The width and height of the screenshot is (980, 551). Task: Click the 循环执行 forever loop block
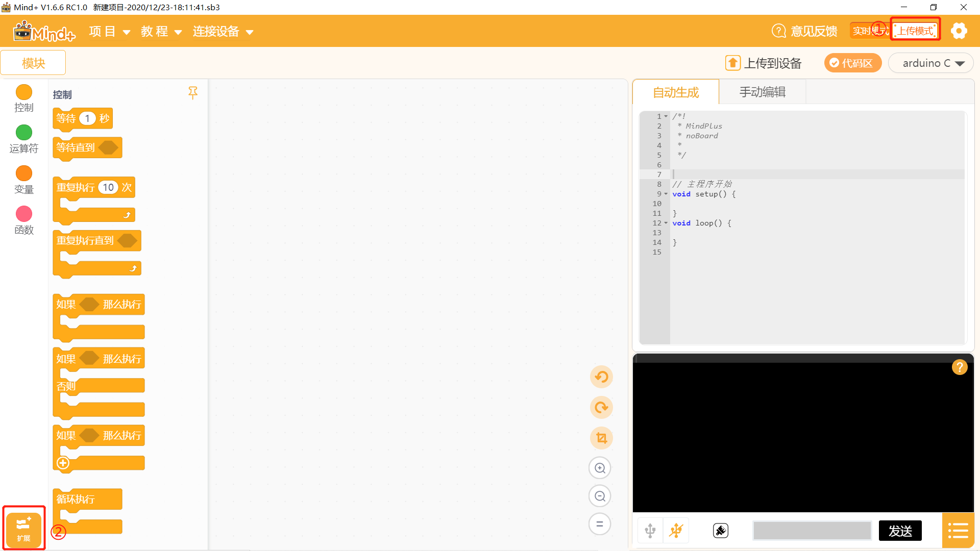76,499
